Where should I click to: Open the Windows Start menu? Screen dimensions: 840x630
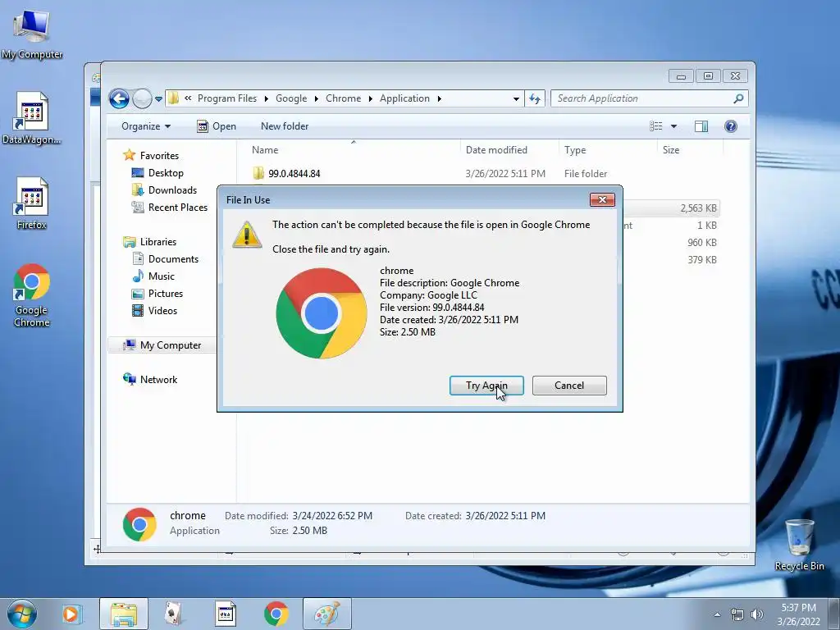pos(21,614)
